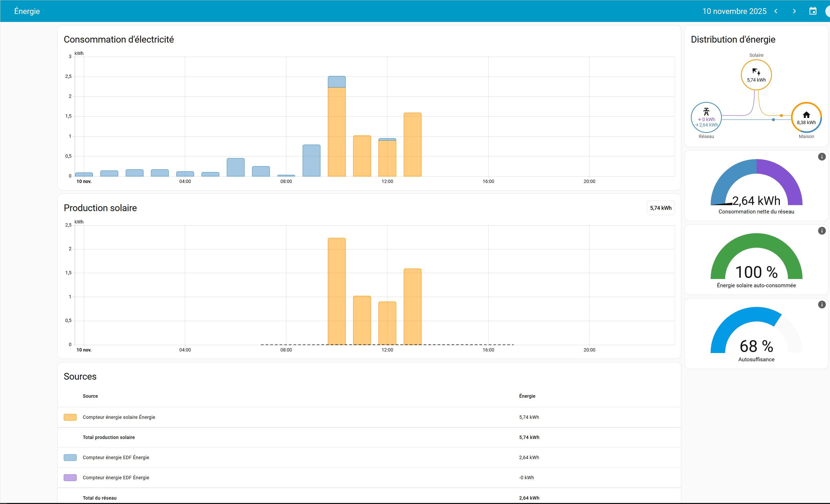The height and width of the screenshot is (504, 830).
Task: Click info icon on net grid consumption gauge
Action: [821, 157]
